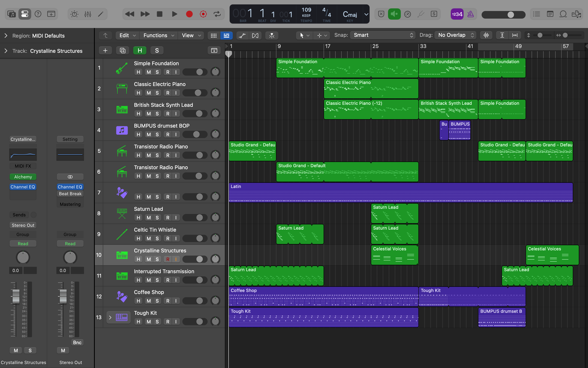Open the Snap Smart dropdown
Image resolution: width=588 pixels, height=368 pixels.
(383, 35)
